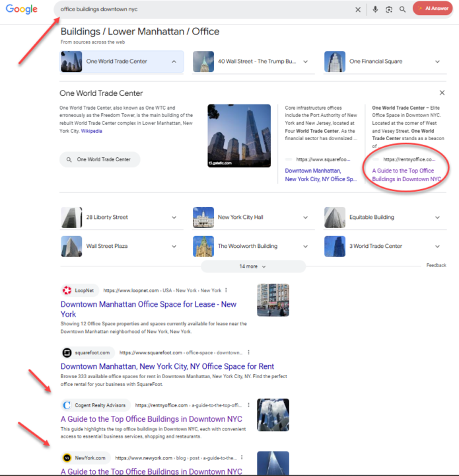Click One Financial Square thumbnail image
Screen dimensions: 459x476
click(335, 61)
